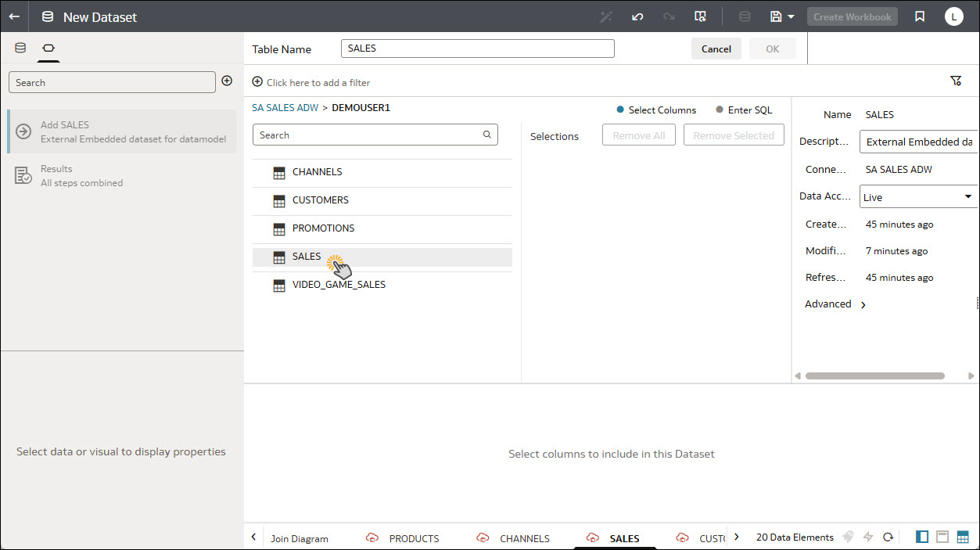Click the lightning bolt icon in status bar

tap(868, 537)
